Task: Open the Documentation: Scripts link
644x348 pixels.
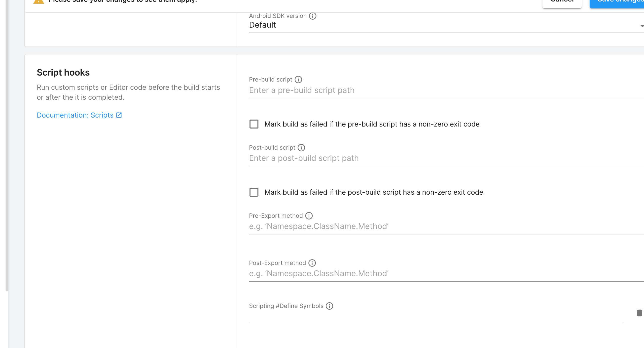Action: pyautogui.click(x=75, y=115)
